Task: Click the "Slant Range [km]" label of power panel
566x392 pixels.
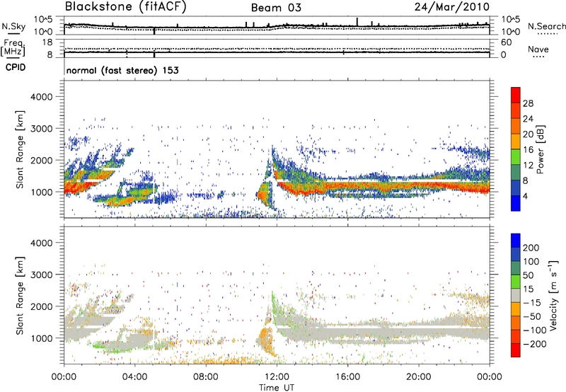Action: pos(20,149)
